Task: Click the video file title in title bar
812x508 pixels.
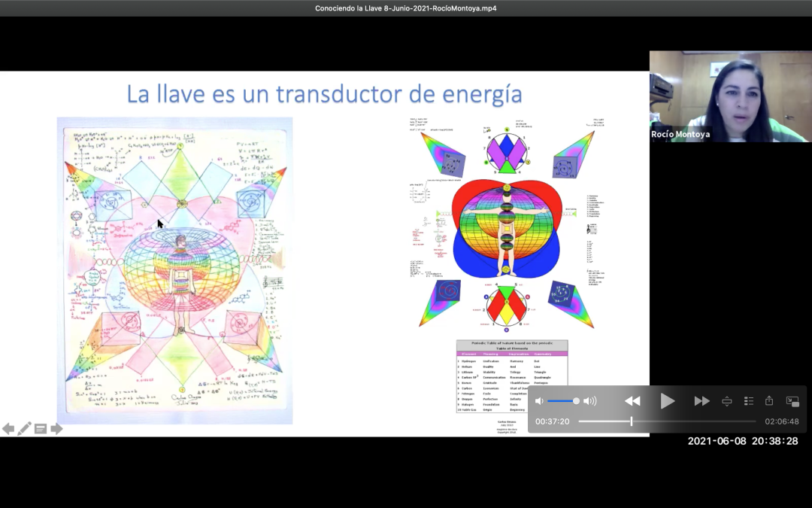Action: click(x=405, y=8)
